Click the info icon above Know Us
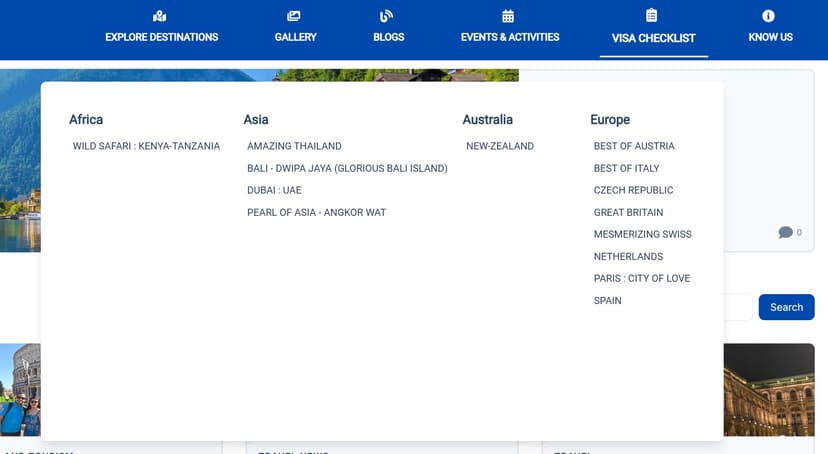 click(768, 16)
